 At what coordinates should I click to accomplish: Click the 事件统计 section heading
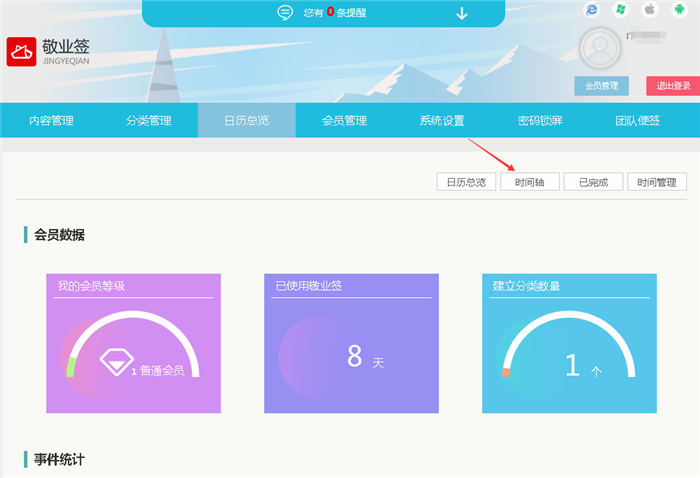point(59,459)
